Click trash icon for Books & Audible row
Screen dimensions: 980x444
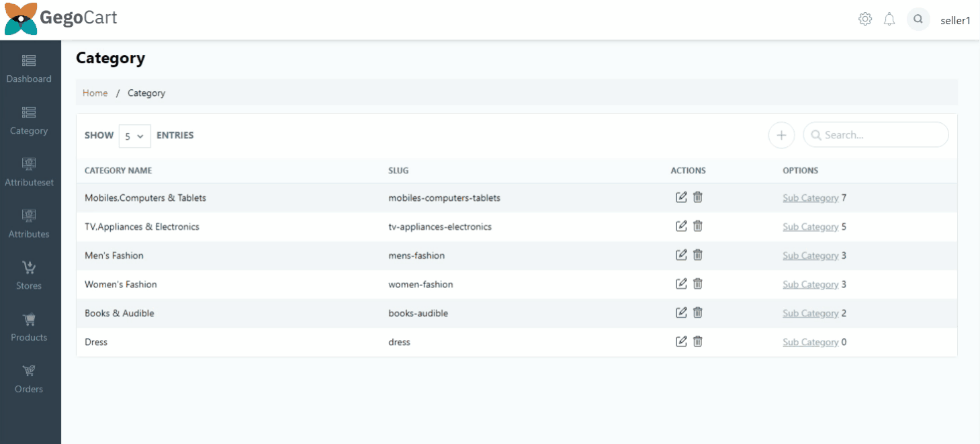pos(698,313)
